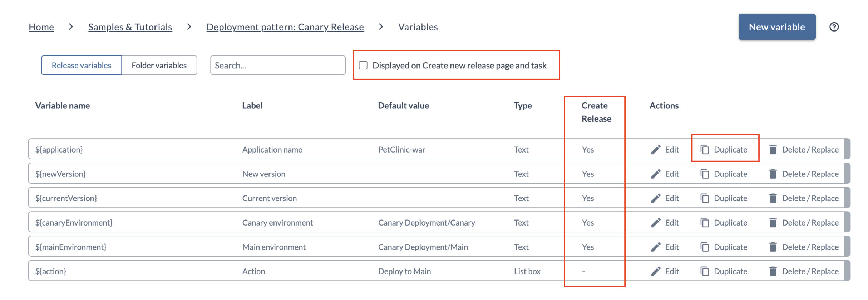The width and height of the screenshot is (868, 300).
Task: Click the New version label cell
Action: (x=264, y=174)
